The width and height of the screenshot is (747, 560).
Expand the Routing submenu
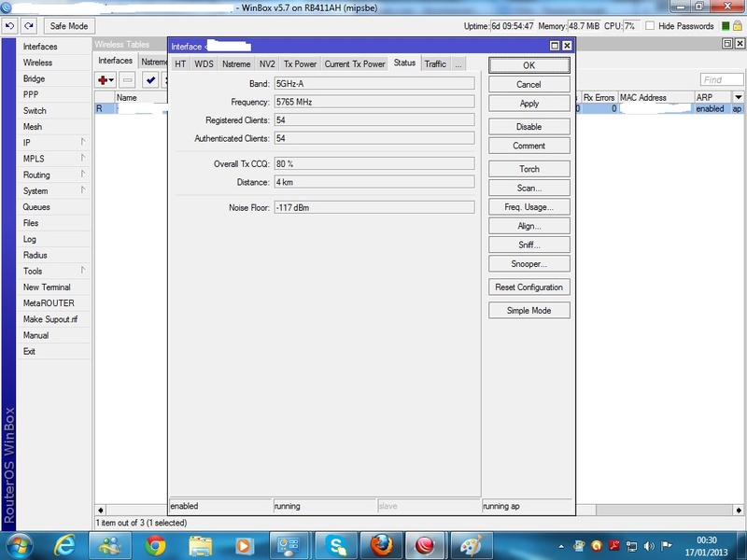pyautogui.click(x=53, y=175)
